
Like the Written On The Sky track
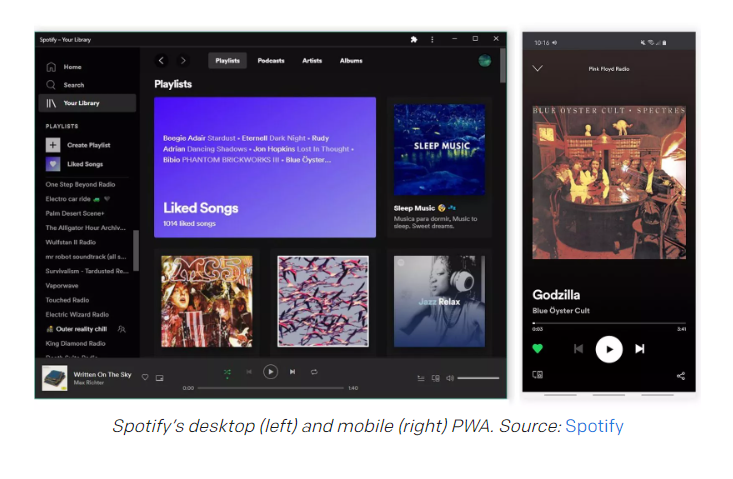point(145,378)
